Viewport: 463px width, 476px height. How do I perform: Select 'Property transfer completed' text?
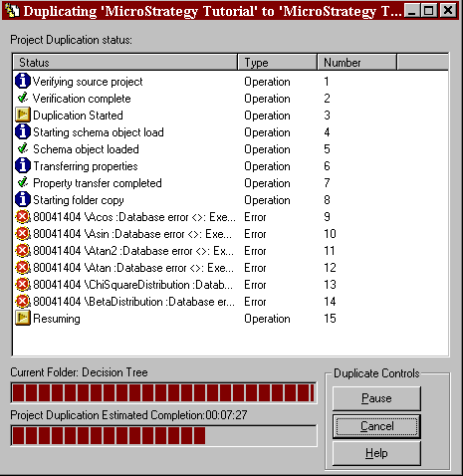click(x=98, y=183)
